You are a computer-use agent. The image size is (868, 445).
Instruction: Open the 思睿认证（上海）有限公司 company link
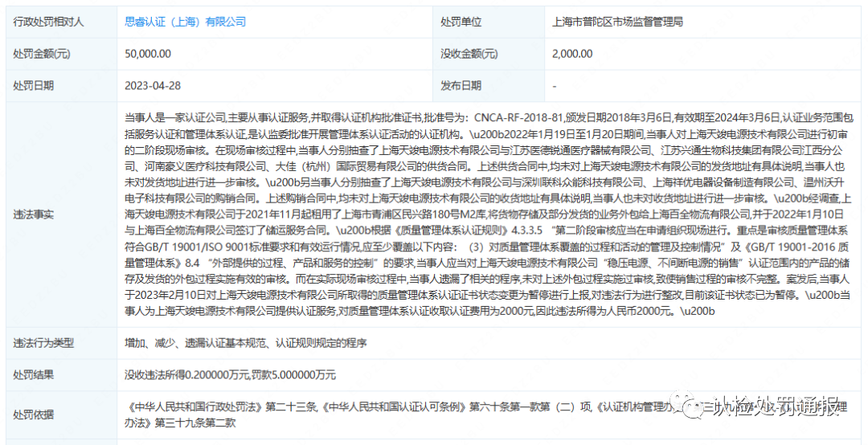click(186, 22)
